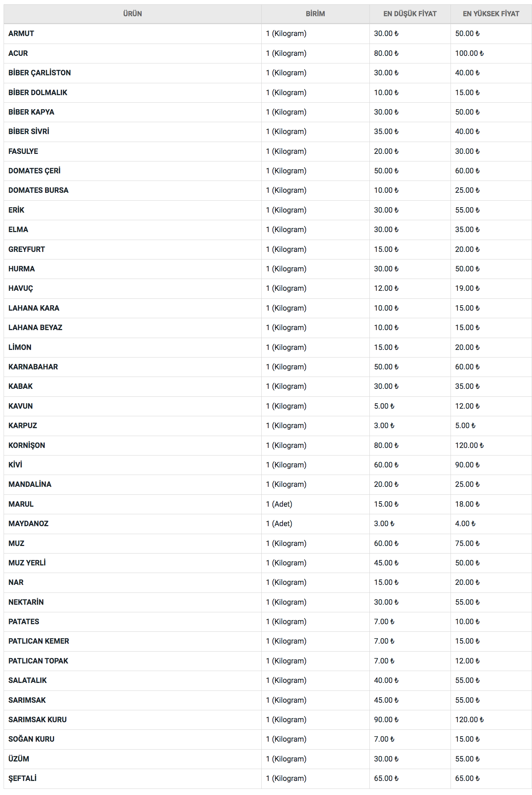Viewport: 532px width, 795px height.
Task: Click the KİVİ lowest price 60.00
Action: pyautogui.click(x=386, y=465)
